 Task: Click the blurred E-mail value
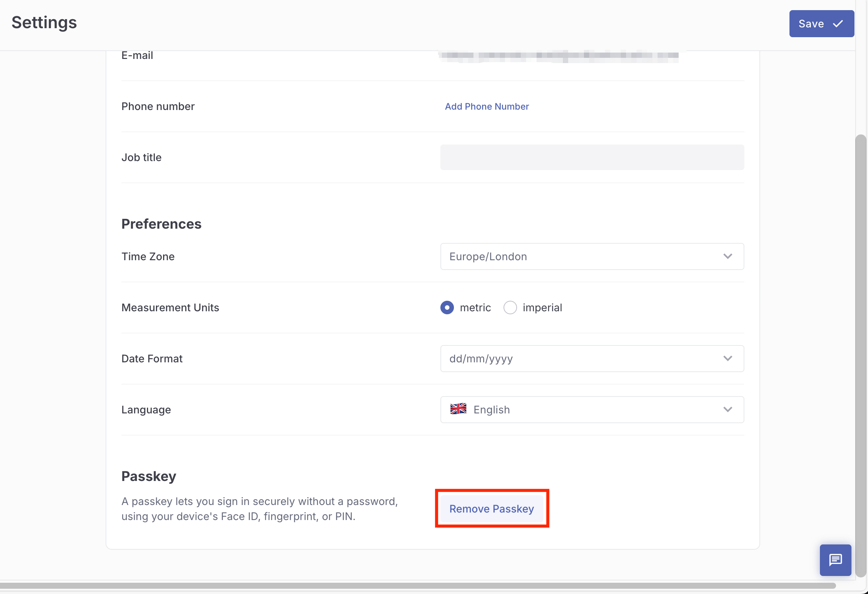559,56
